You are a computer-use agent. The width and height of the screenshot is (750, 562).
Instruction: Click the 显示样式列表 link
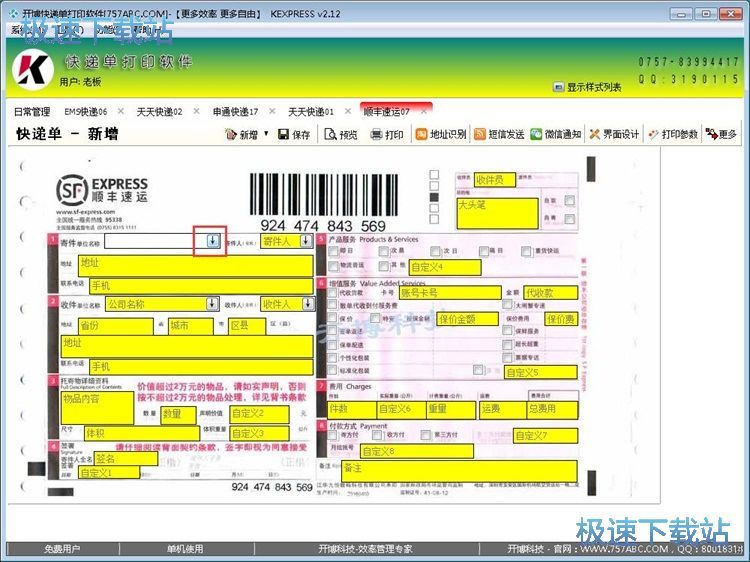tap(594, 87)
